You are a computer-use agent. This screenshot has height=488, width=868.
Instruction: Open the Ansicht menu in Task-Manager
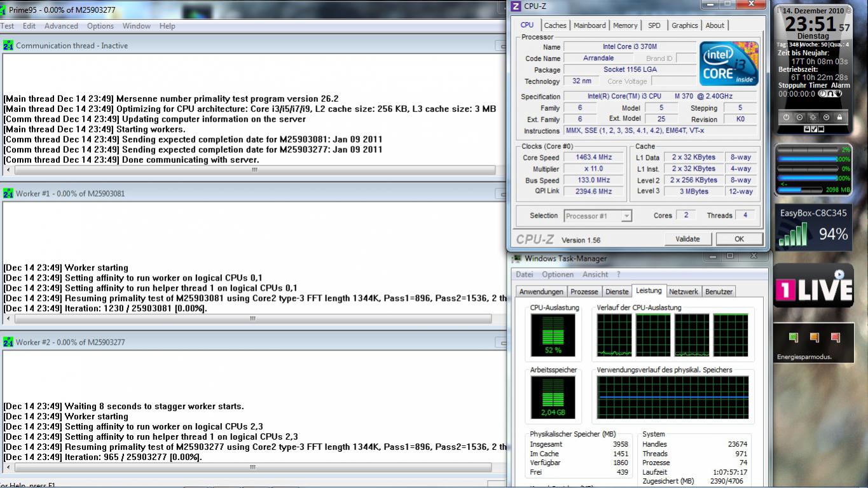click(x=595, y=275)
